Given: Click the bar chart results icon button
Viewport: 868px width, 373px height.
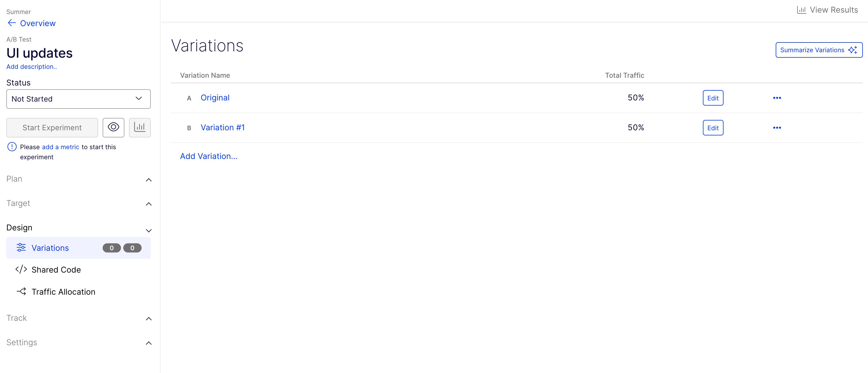Looking at the screenshot, I should (x=140, y=127).
